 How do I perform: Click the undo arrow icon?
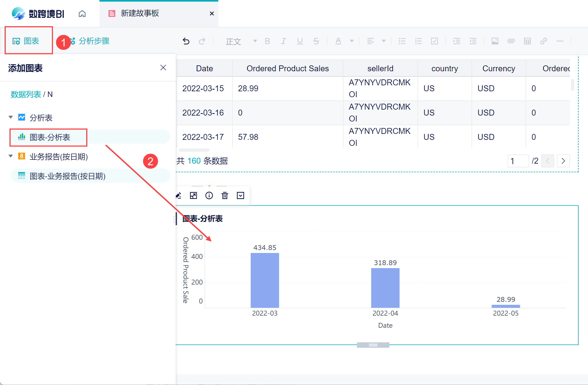point(186,41)
